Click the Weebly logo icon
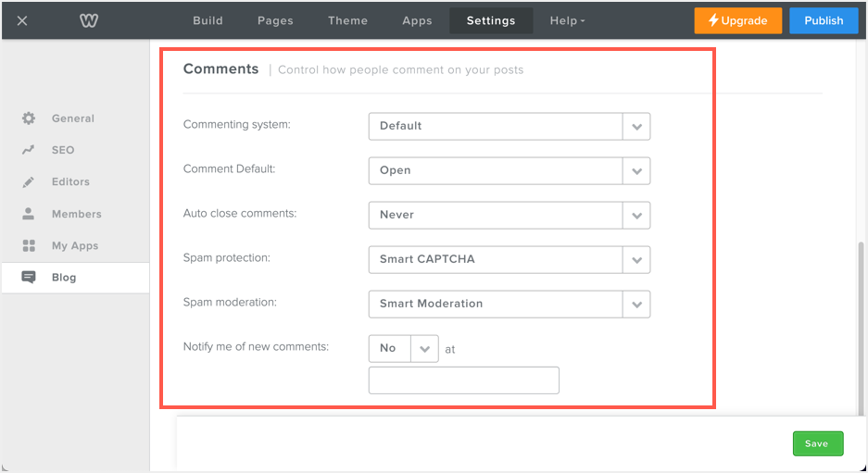Screen dimensions: 868x473 click(88, 20)
